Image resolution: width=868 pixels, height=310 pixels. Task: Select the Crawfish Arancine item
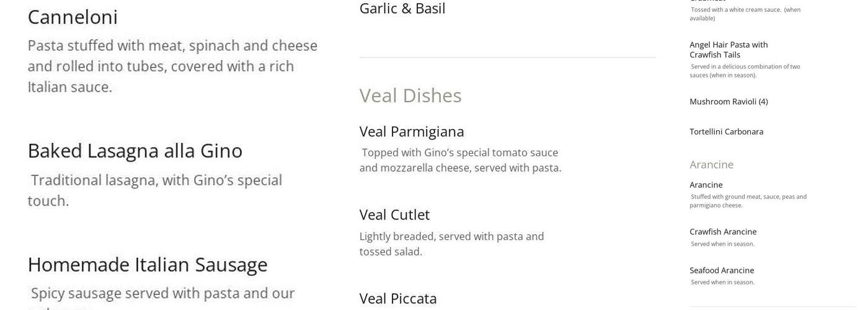click(x=723, y=232)
